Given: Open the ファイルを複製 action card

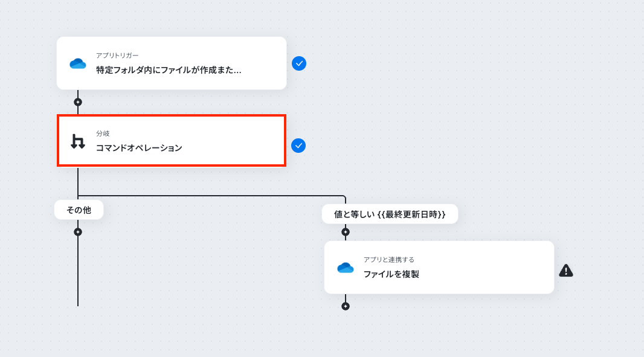Looking at the screenshot, I should tap(439, 268).
